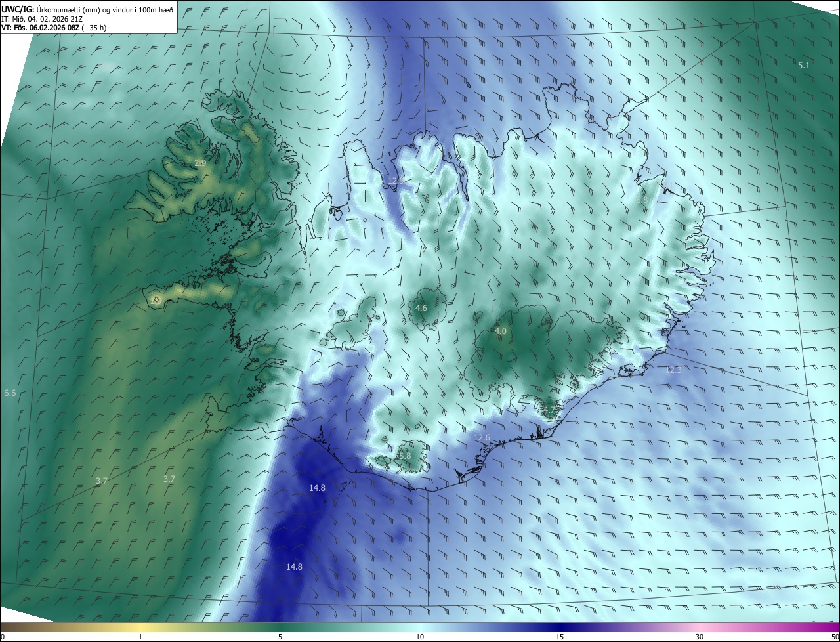
Task: Click the colorbar tick label 1
Action: [x=140, y=637]
